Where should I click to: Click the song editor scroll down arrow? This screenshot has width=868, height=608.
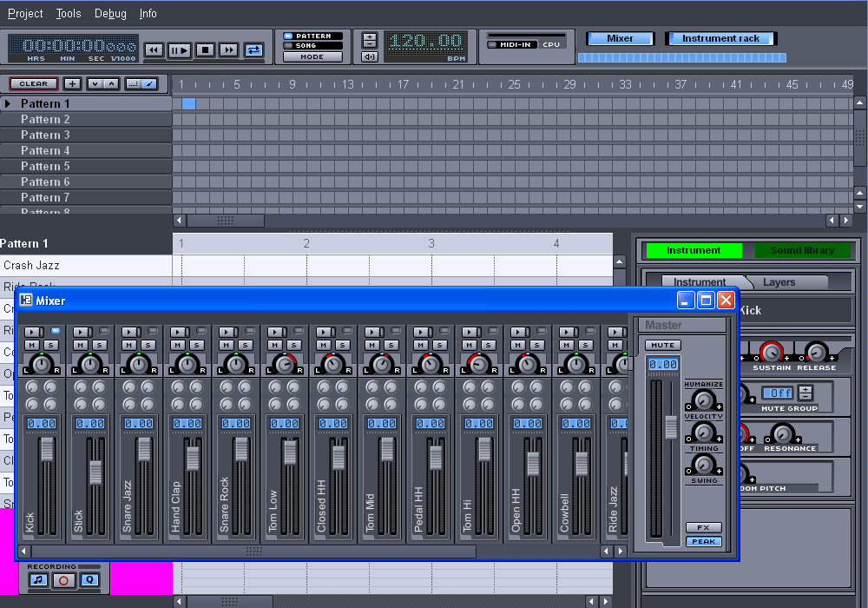[x=859, y=206]
